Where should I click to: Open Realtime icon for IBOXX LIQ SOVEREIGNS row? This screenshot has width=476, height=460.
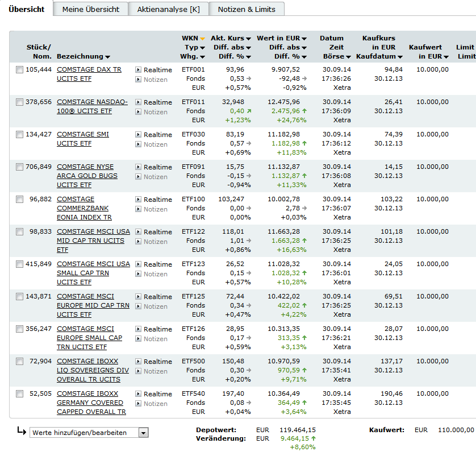tap(138, 362)
